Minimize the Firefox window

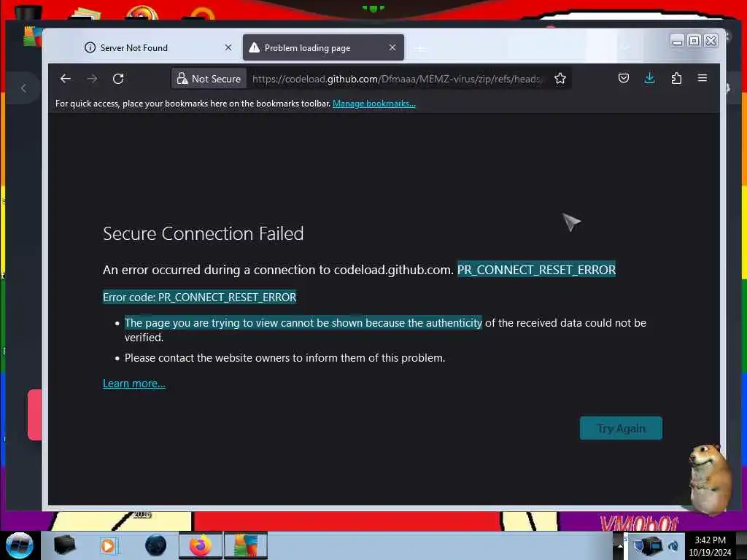click(x=677, y=42)
